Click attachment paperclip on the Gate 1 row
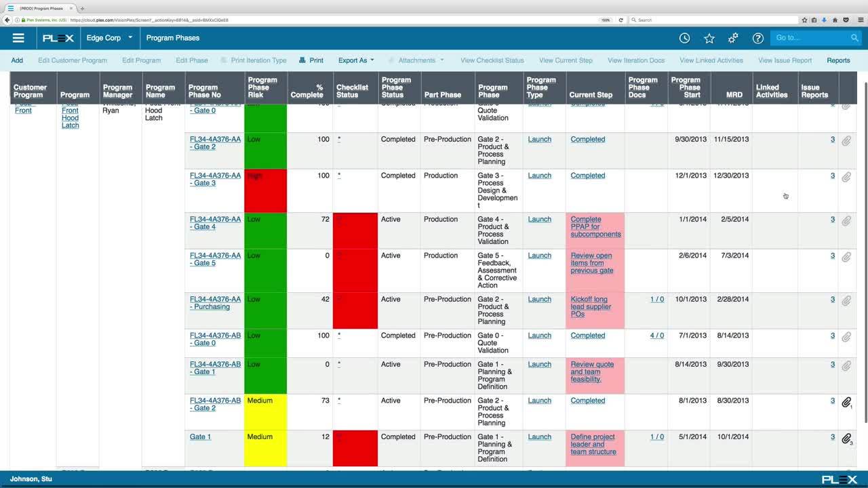The image size is (868, 488). (846, 439)
